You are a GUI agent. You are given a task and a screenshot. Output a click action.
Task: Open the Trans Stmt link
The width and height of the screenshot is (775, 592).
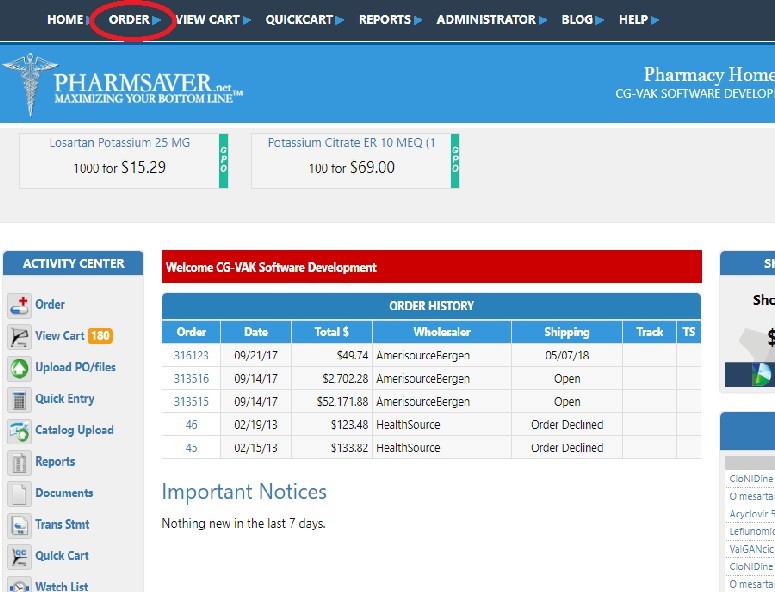coord(62,524)
